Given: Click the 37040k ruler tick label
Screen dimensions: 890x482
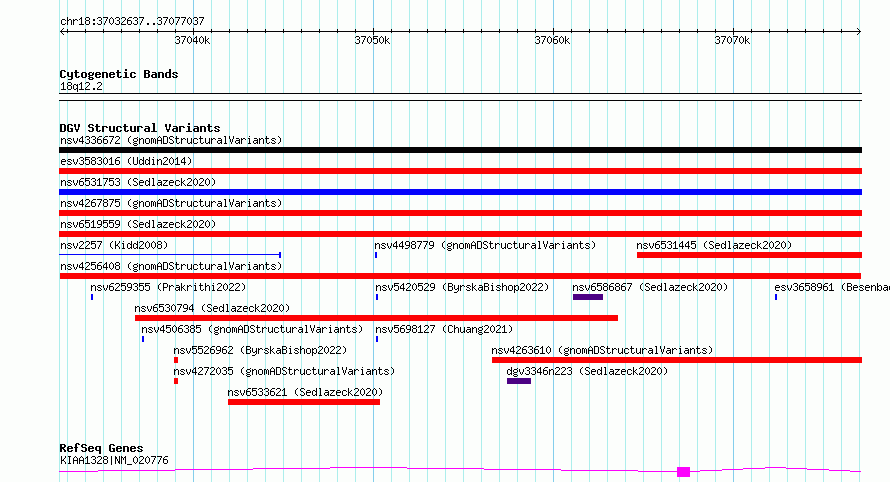Looking at the screenshot, I should click(x=192, y=40).
